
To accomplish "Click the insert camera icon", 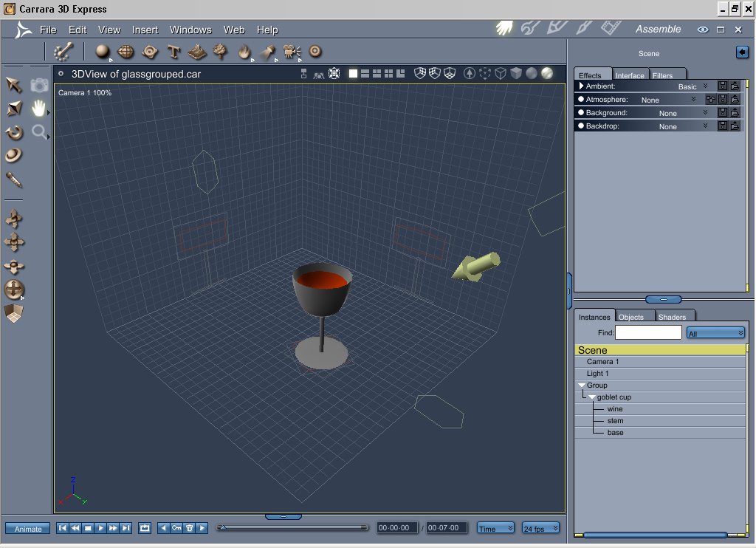I will click(x=291, y=51).
